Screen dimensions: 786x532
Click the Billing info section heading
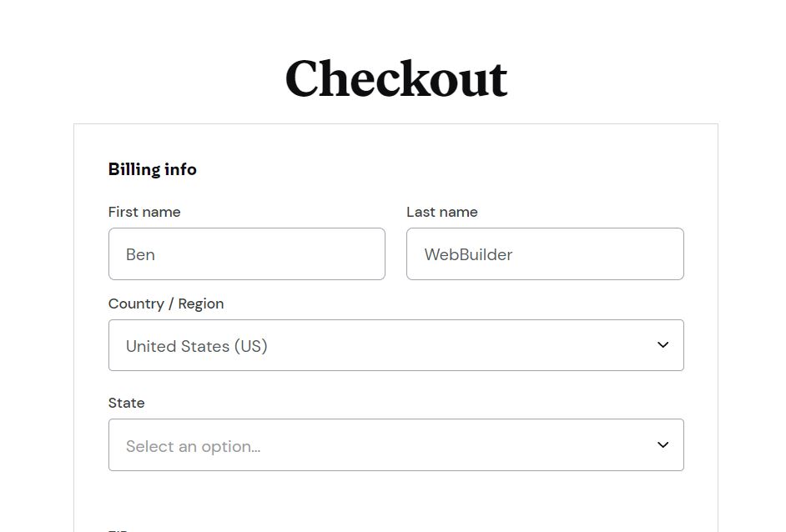pyautogui.click(x=153, y=168)
